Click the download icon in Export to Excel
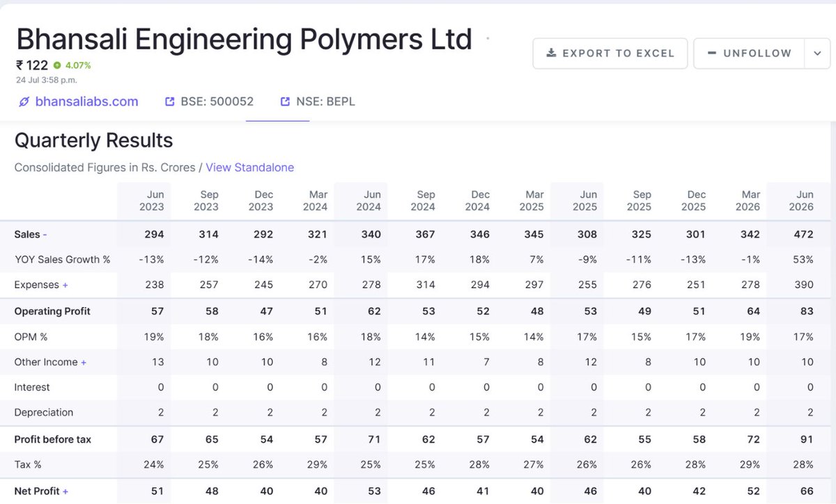Viewport: 836px width, 504px height. coord(551,53)
